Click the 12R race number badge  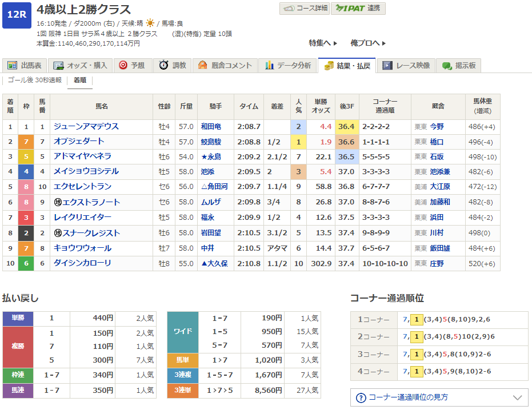pos(17,15)
